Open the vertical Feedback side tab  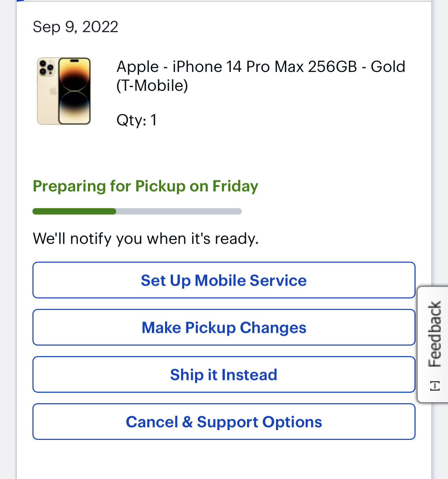pyautogui.click(x=433, y=344)
